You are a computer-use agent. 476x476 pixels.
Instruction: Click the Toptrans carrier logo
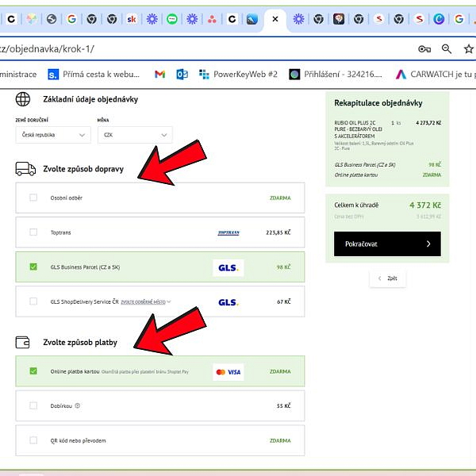click(228, 232)
